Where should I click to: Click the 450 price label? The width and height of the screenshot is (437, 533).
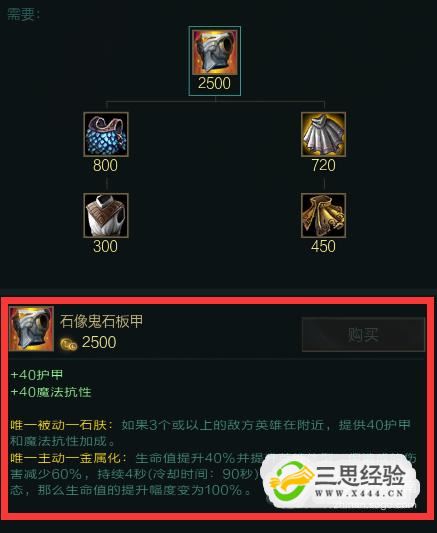pos(323,246)
